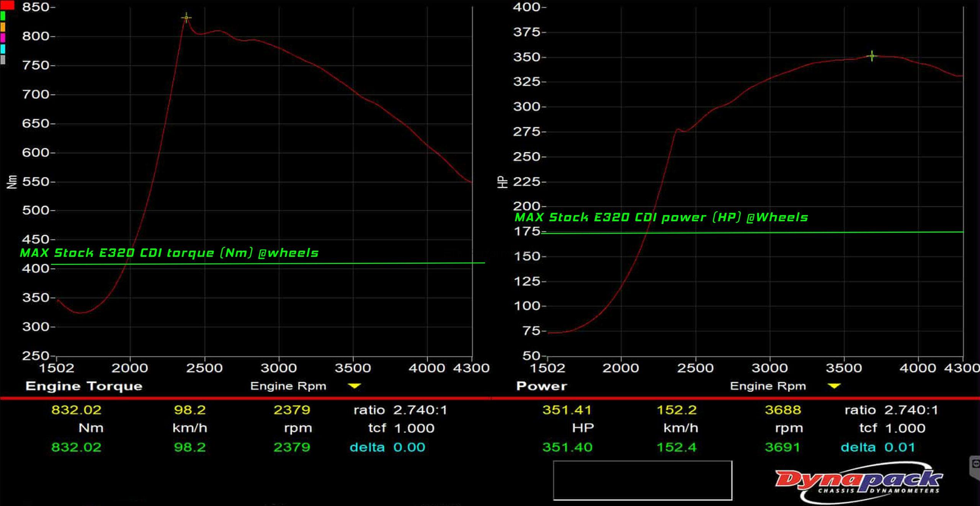The width and height of the screenshot is (980, 506).
Task: Open Engine Rpm dropdown under power graph
Action: coord(834,386)
